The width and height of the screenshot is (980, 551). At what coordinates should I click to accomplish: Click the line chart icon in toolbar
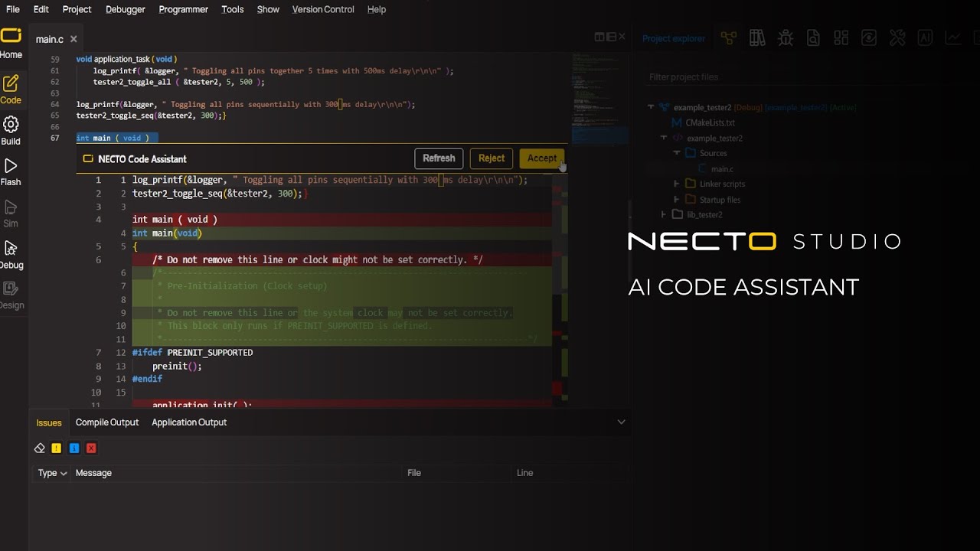tap(953, 38)
